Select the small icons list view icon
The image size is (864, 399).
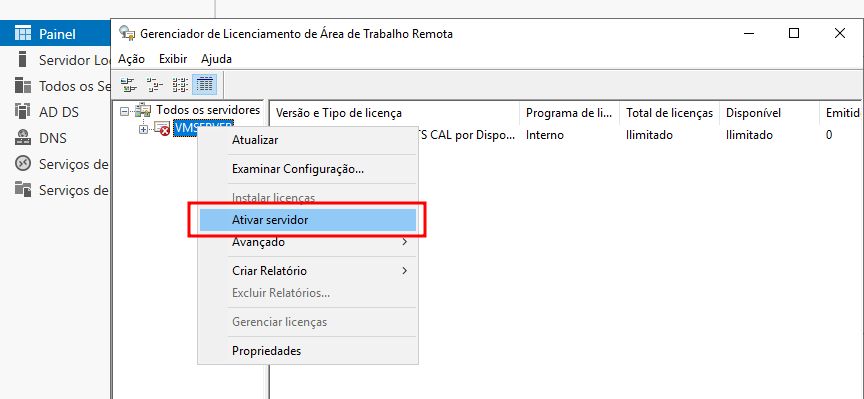(x=180, y=84)
